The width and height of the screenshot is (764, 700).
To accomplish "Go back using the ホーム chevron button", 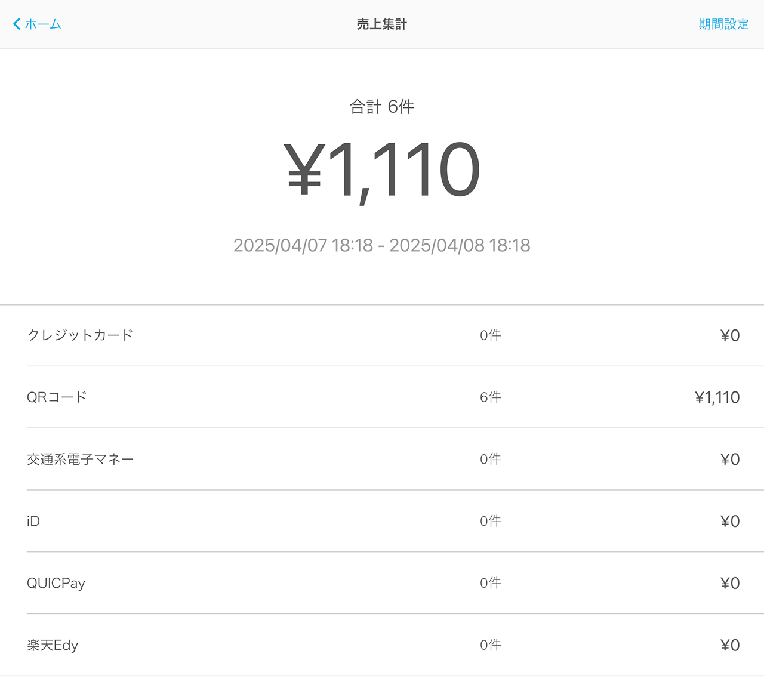I will click(37, 24).
